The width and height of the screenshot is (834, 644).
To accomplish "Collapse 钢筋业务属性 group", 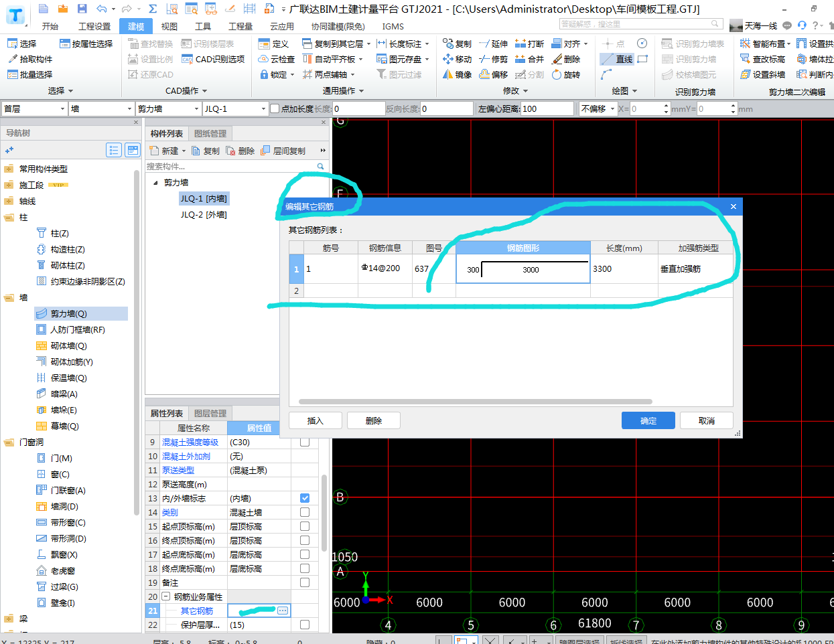I will pyautogui.click(x=165, y=596).
